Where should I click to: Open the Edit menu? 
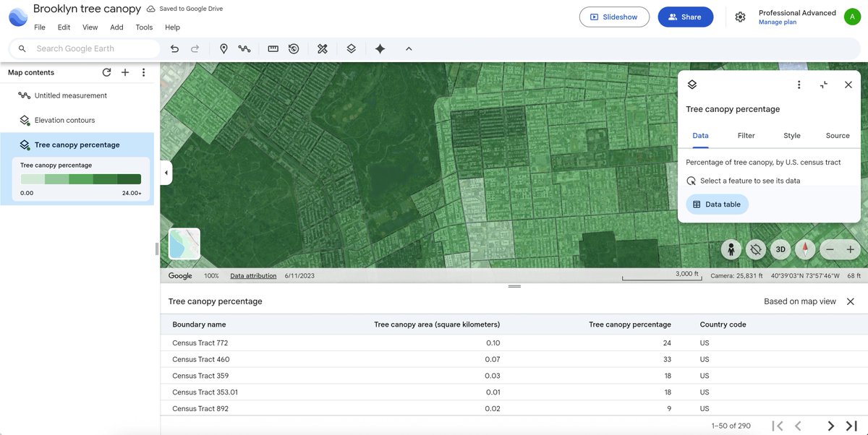click(64, 27)
